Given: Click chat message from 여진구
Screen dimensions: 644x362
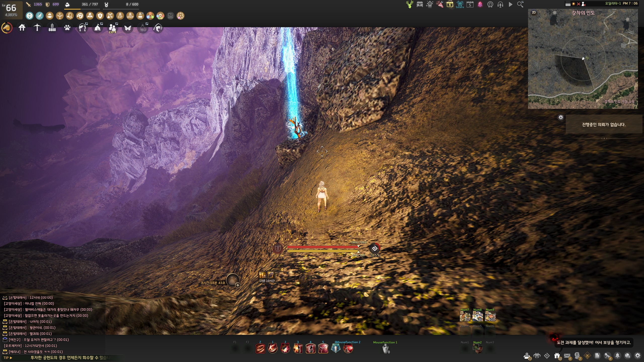Looking at the screenshot, I should (x=36, y=340).
